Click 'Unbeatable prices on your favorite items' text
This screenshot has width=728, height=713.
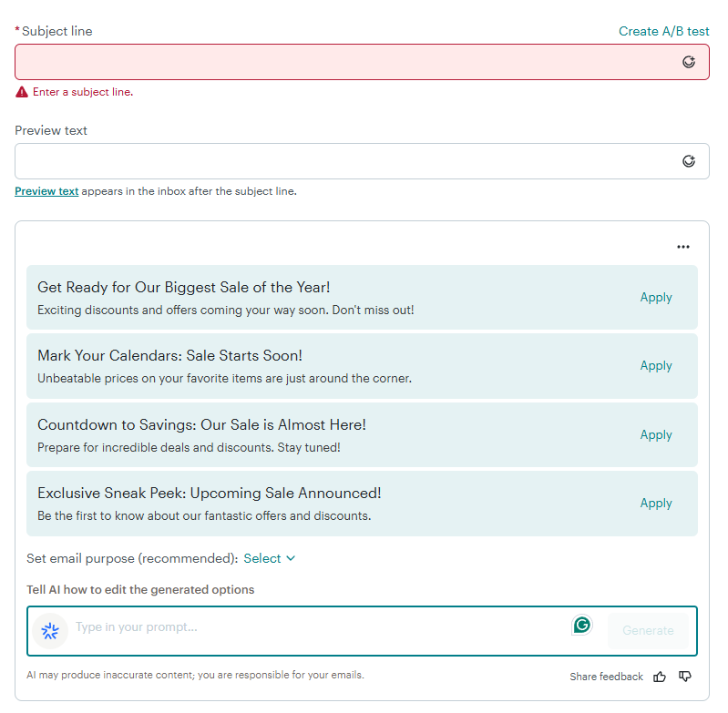coord(225,379)
